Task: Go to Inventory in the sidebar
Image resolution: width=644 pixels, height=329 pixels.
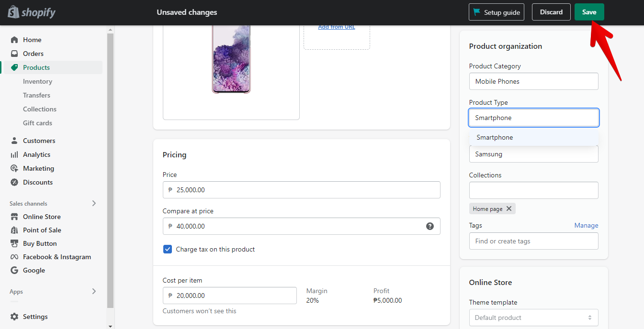Action: pyautogui.click(x=37, y=81)
